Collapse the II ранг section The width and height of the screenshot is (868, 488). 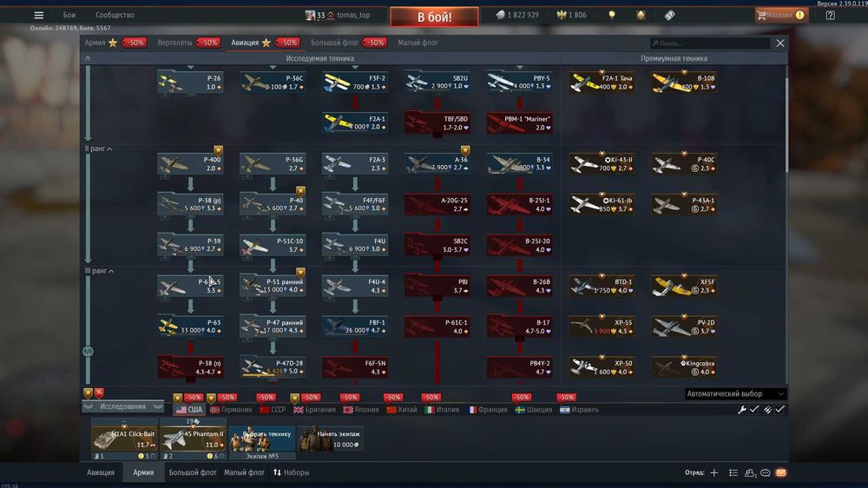[x=99, y=148]
